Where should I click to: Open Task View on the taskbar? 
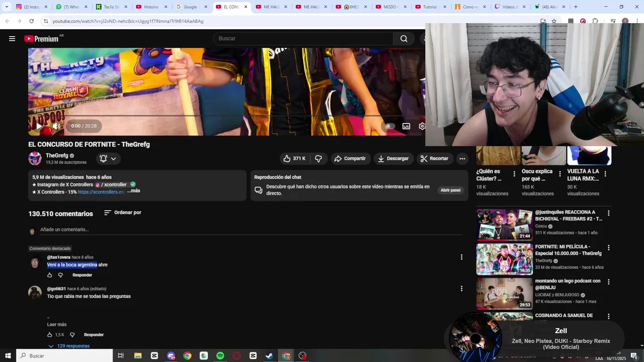click(121, 355)
